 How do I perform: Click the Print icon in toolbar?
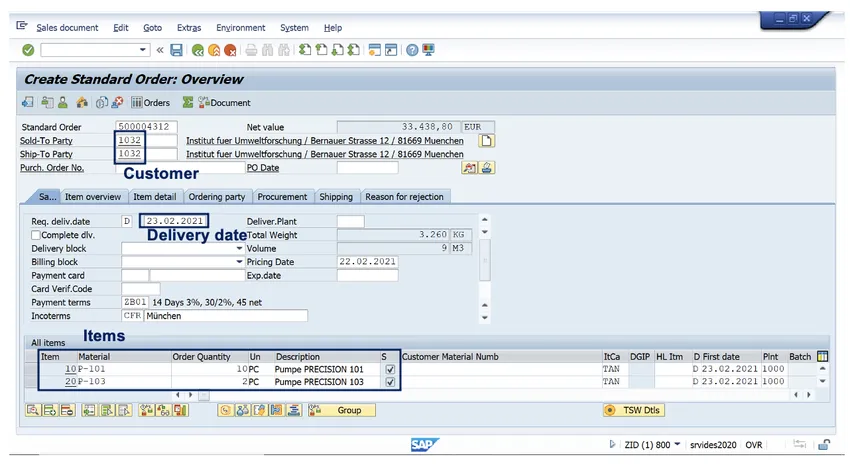click(251, 50)
